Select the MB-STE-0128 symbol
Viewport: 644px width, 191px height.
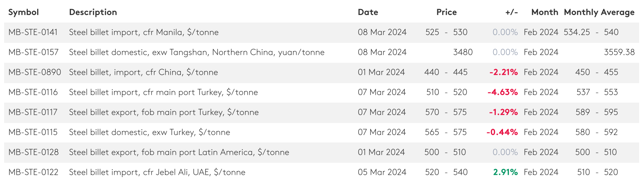pyautogui.click(x=33, y=152)
